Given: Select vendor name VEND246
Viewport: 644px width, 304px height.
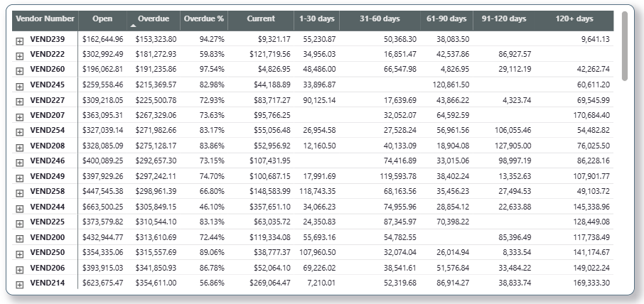Looking at the screenshot, I should (47, 161).
